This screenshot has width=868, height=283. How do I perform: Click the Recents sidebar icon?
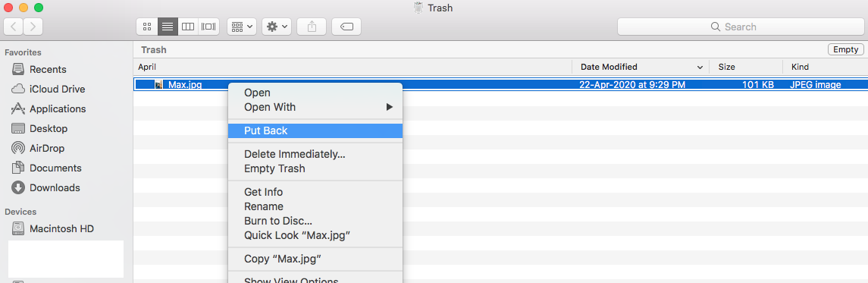pos(18,69)
